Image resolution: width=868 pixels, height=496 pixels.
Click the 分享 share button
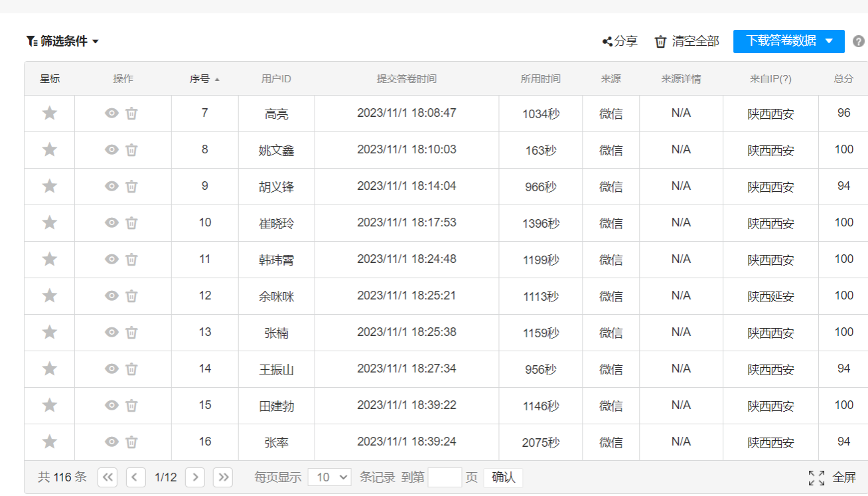620,41
